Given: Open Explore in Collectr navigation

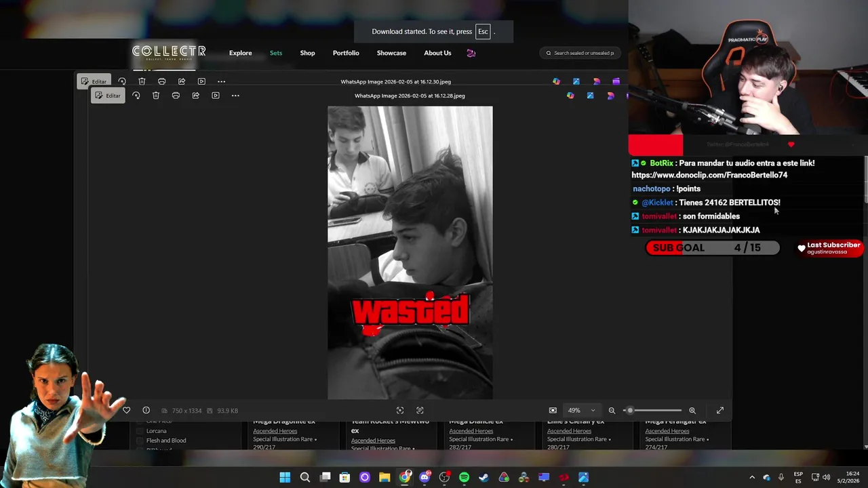Looking at the screenshot, I should pos(240,53).
